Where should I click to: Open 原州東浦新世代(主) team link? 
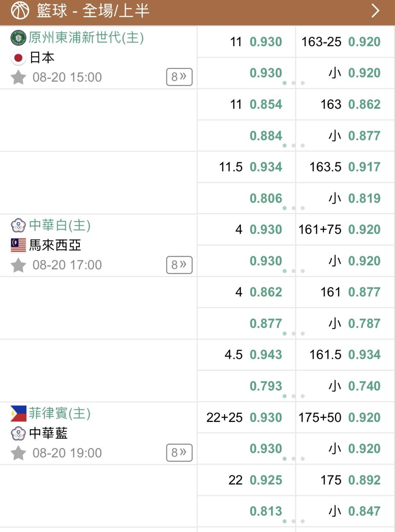click(86, 37)
